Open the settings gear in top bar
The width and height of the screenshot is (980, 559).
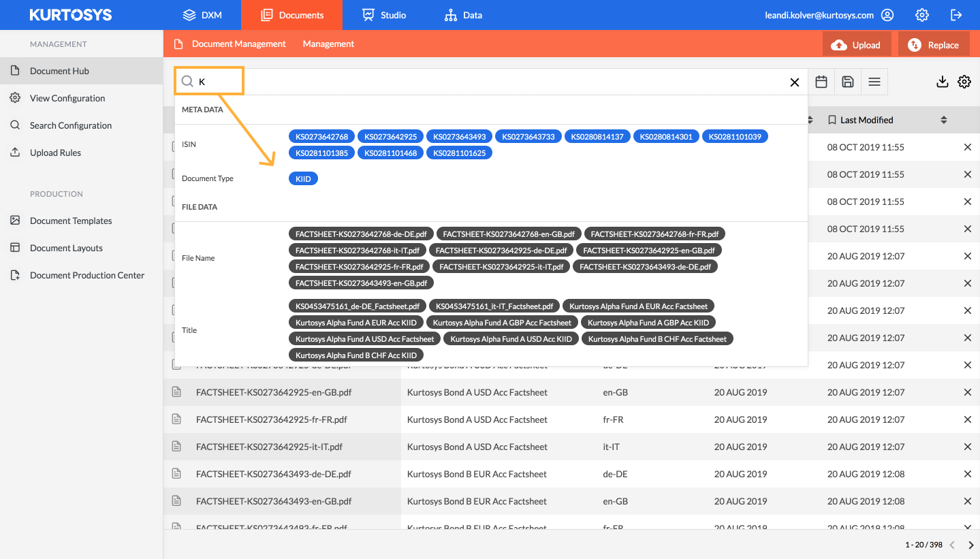coord(922,15)
